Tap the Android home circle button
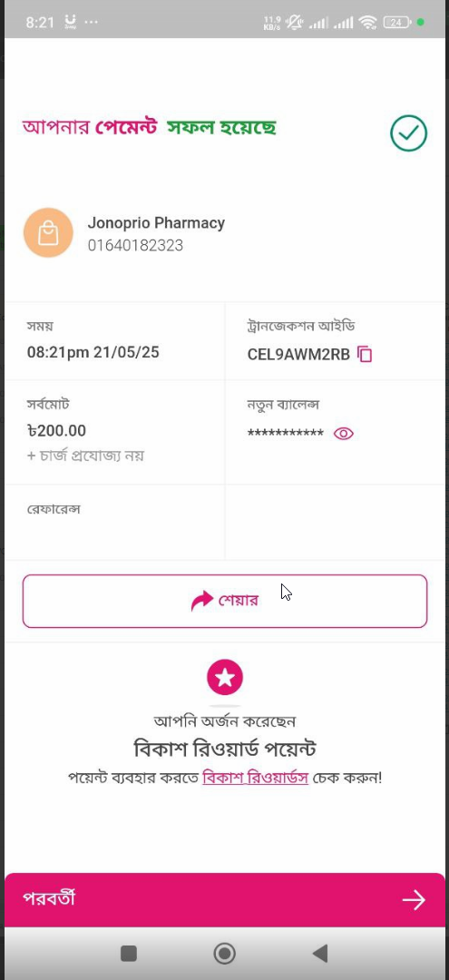 coord(224,953)
